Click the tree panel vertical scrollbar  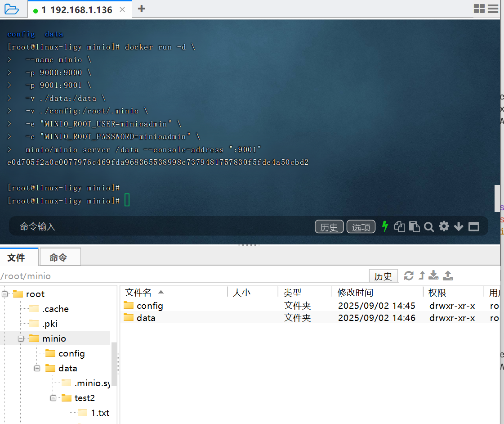[114, 364]
